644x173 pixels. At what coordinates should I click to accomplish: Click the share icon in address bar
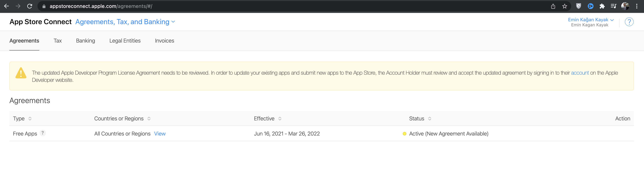553,6
